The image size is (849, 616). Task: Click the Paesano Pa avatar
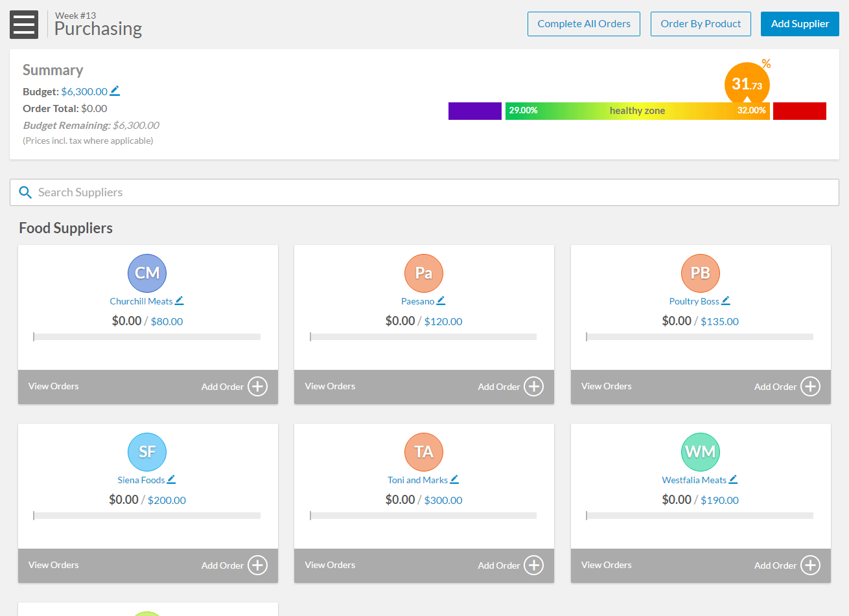point(424,273)
